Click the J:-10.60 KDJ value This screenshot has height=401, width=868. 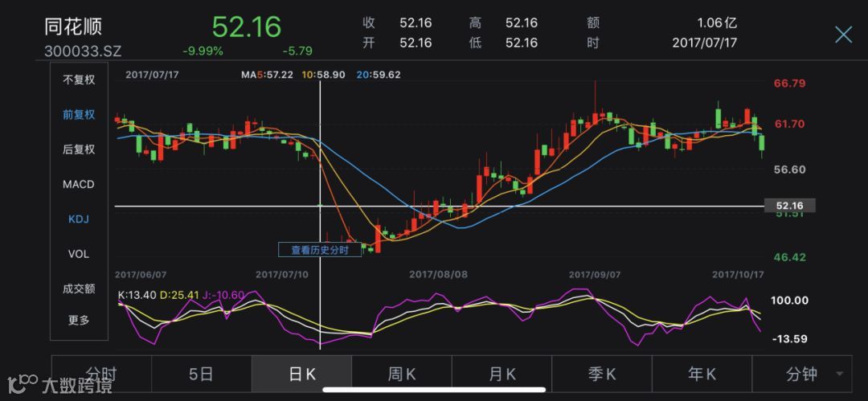click(x=223, y=295)
